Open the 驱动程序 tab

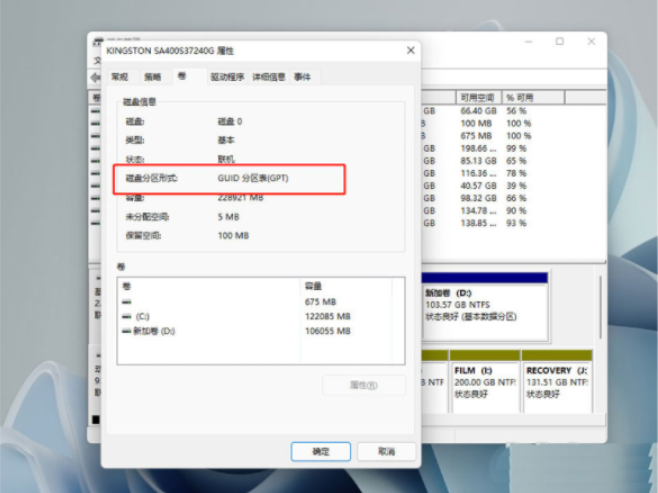[227, 77]
